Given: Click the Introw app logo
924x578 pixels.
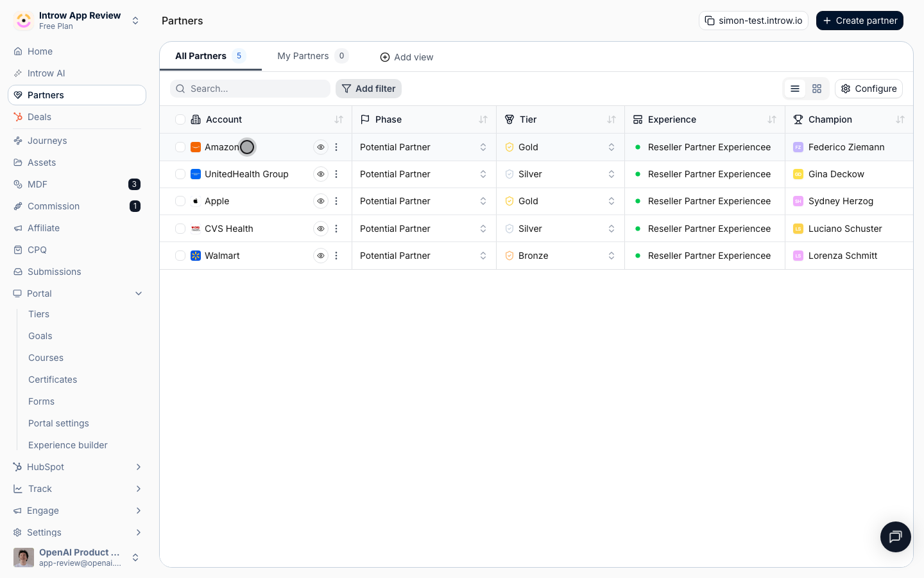Looking at the screenshot, I should click(24, 21).
